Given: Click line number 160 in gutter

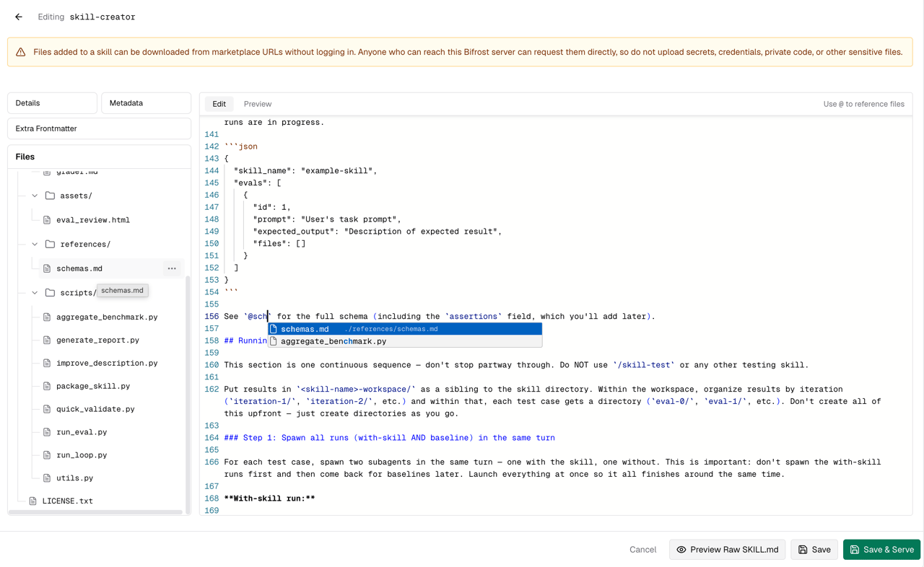Looking at the screenshot, I should [212, 365].
